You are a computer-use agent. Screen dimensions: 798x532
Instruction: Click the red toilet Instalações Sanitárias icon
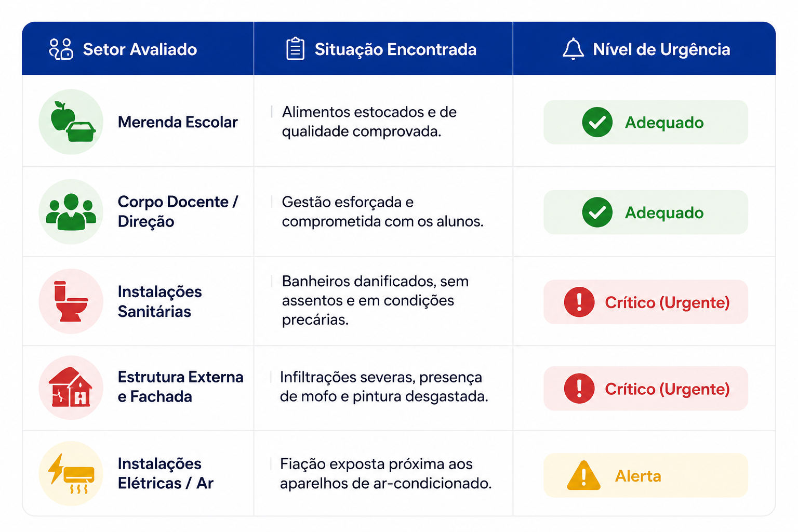pyautogui.click(x=71, y=301)
